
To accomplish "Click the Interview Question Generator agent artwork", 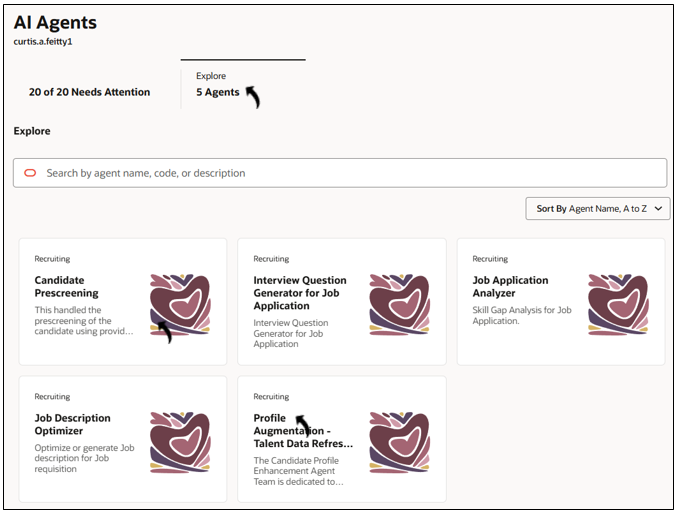I will coord(399,303).
